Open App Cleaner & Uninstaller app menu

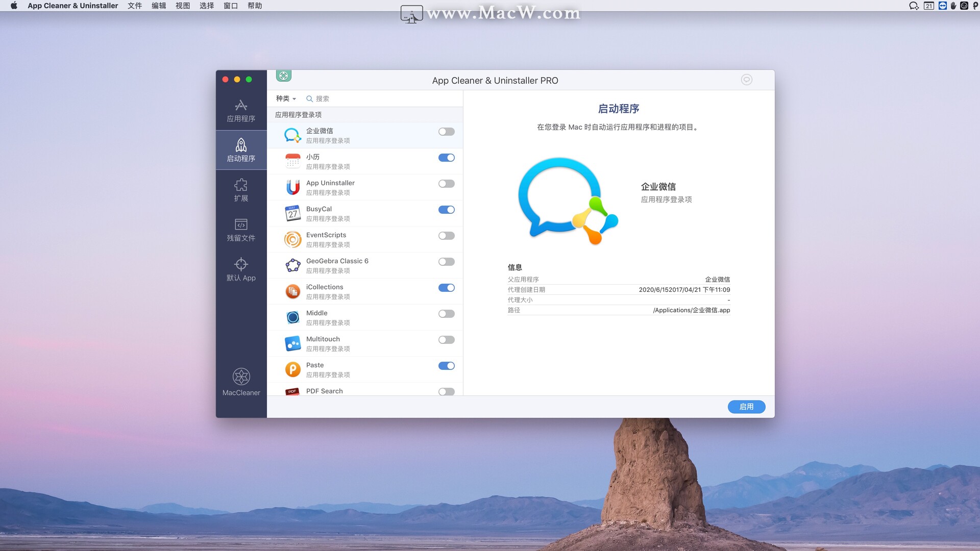(72, 6)
